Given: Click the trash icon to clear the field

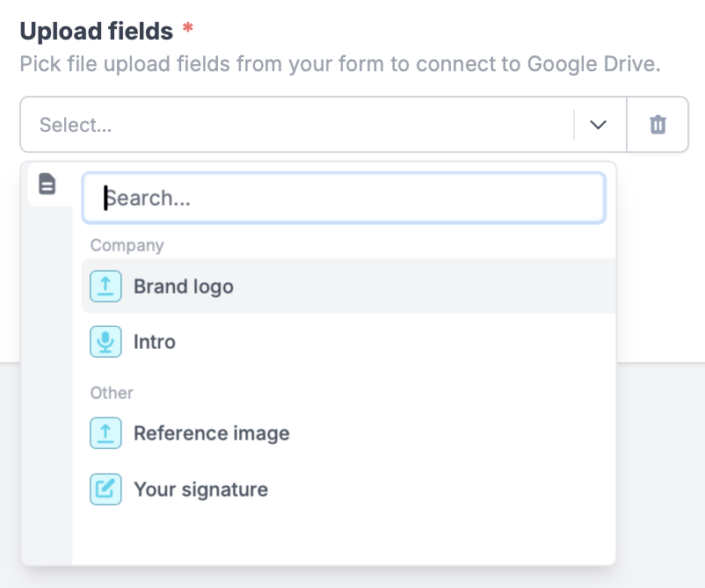Looking at the screenshot, I should coord(658,124).
